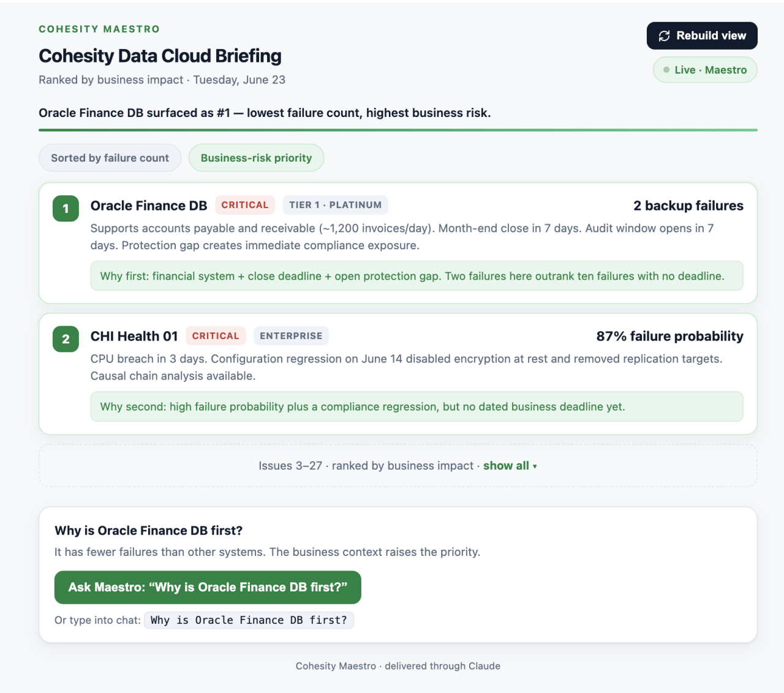Click the Oracle Finance DB surfaced summary line
784x693 pixels.
point(265,113)
